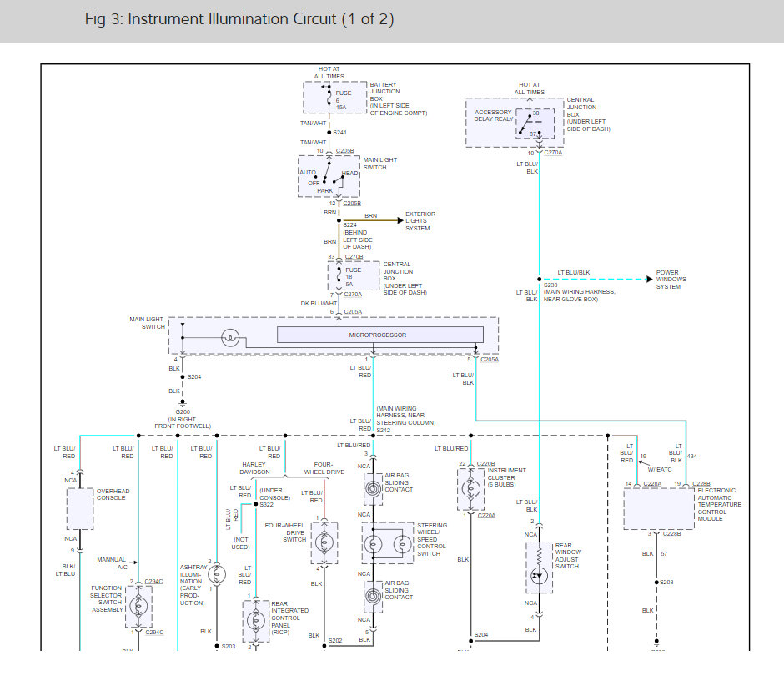Click the Fig 3 Instrument Illumination Circuit title
This screenshot has width=784, height=681.
(x=239, y=18)
